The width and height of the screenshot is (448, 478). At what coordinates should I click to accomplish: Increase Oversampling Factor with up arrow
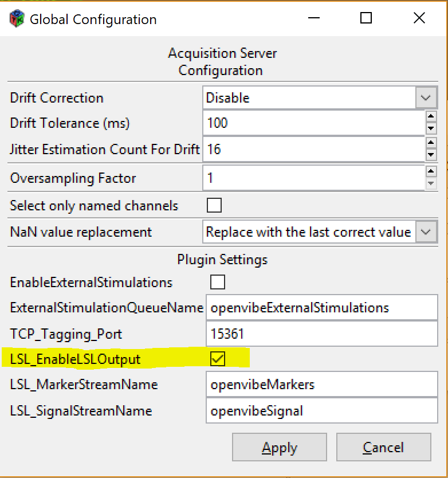coord(431,172)
